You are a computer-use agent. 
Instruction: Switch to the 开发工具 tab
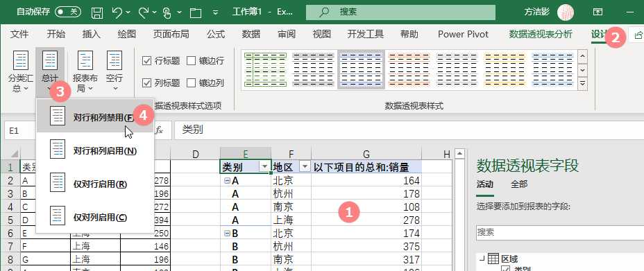point(366,35)
